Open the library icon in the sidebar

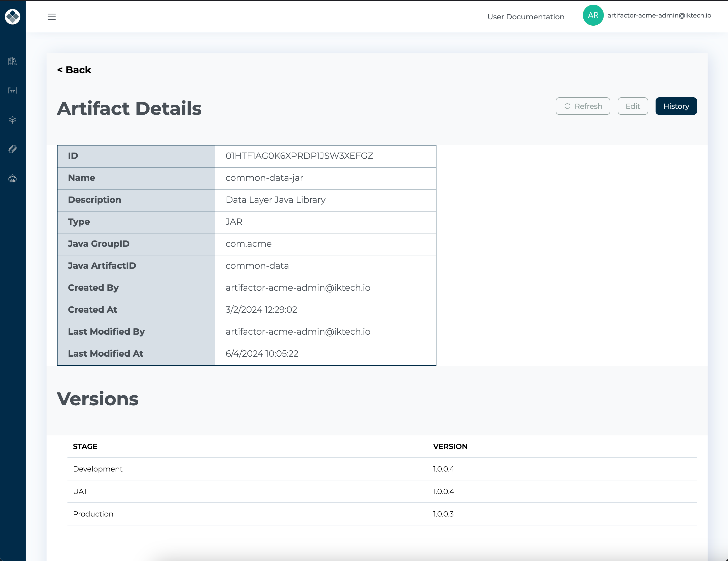pyautogui.click(x=12, y=61)
